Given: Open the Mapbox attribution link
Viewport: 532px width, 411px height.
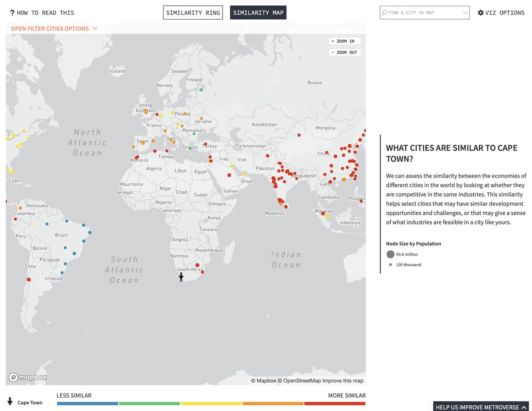Looking at the screenshot, I should point(263,381).
